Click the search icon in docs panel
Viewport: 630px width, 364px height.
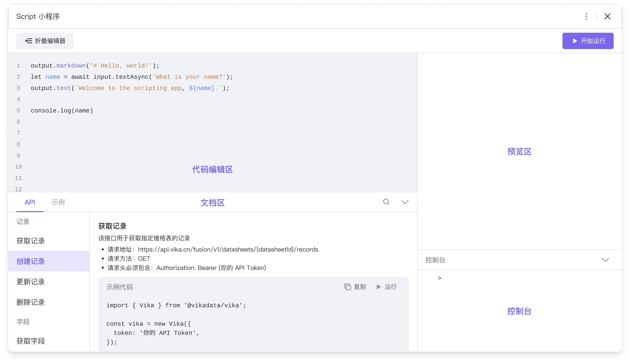386,202
